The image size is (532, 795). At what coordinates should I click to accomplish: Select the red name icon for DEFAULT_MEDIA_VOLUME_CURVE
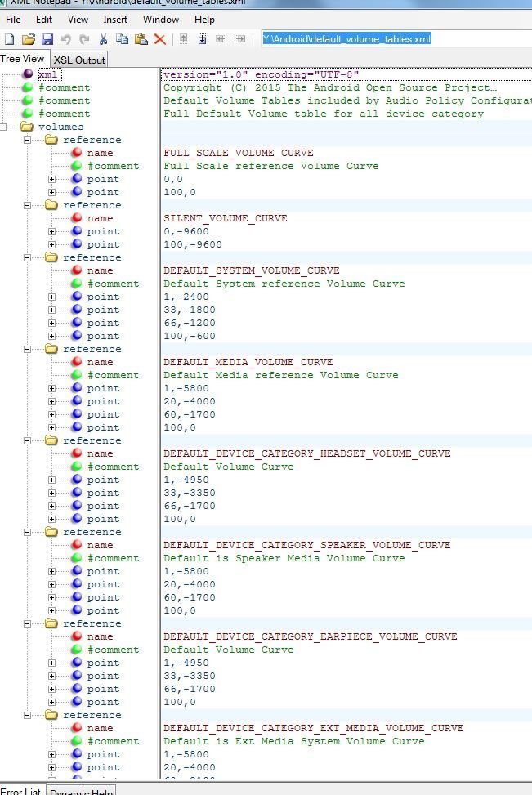[x=77, y=361]
